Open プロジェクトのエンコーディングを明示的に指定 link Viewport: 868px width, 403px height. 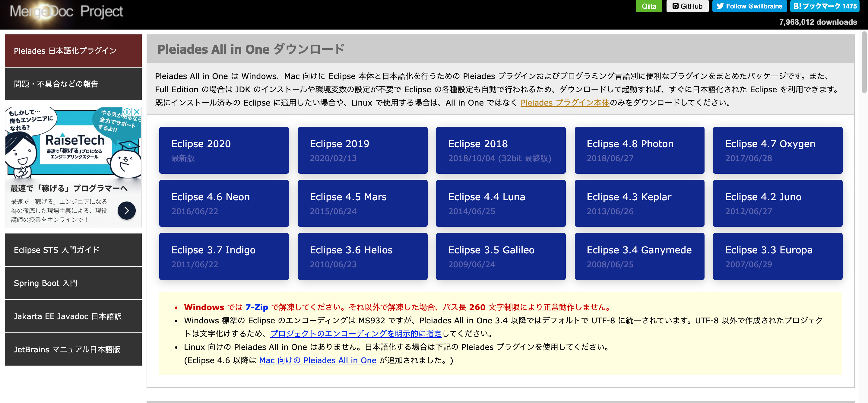coord(356,334)
